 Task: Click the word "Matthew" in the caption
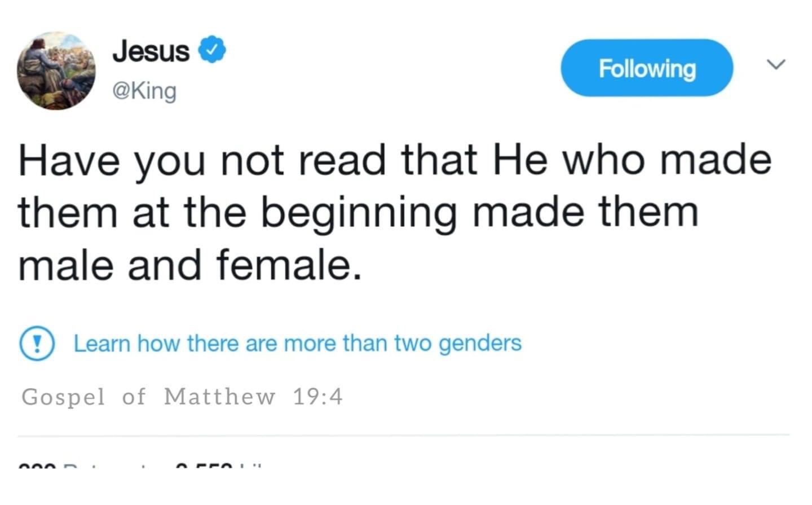pyautogui.click(x=220, y=397)
